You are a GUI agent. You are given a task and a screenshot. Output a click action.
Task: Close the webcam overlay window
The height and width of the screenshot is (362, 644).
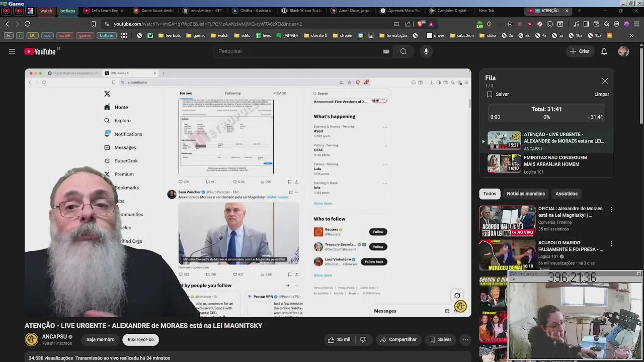pos(639,274)
